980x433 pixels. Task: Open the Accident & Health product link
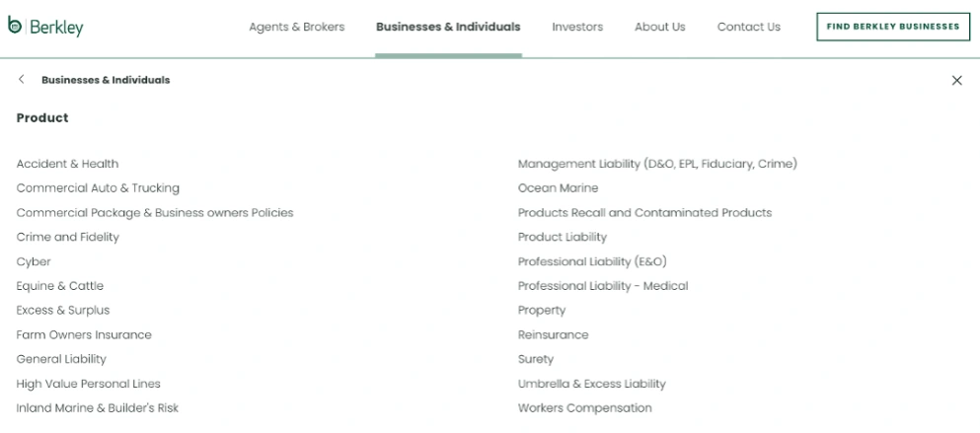click(x=67, y=164)
